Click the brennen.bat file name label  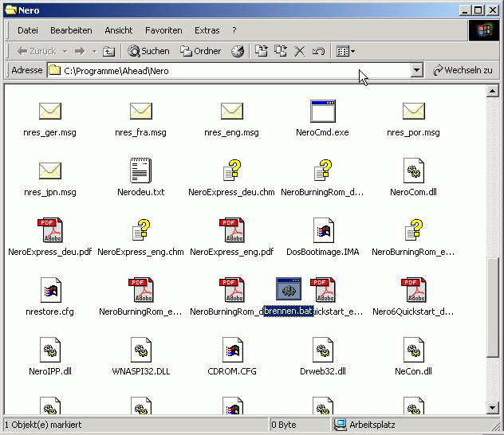click(x=289, y=311)
